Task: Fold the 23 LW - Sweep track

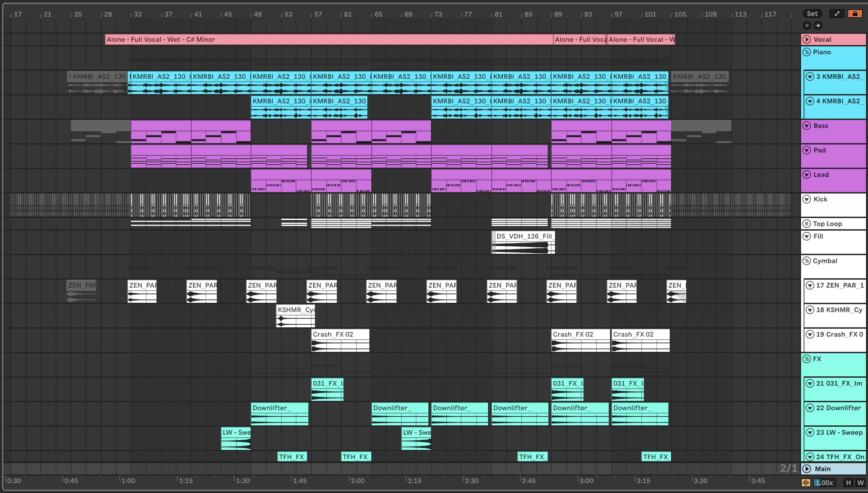Action: pyautogui.click(x=810, y=432)
